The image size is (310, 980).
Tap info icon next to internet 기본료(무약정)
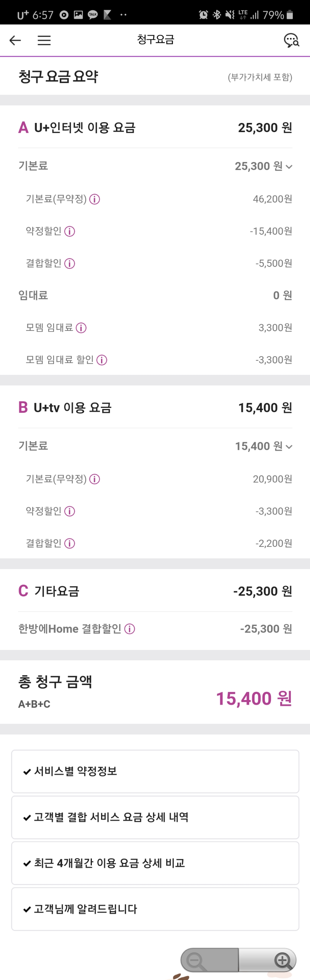click(95, 199)
